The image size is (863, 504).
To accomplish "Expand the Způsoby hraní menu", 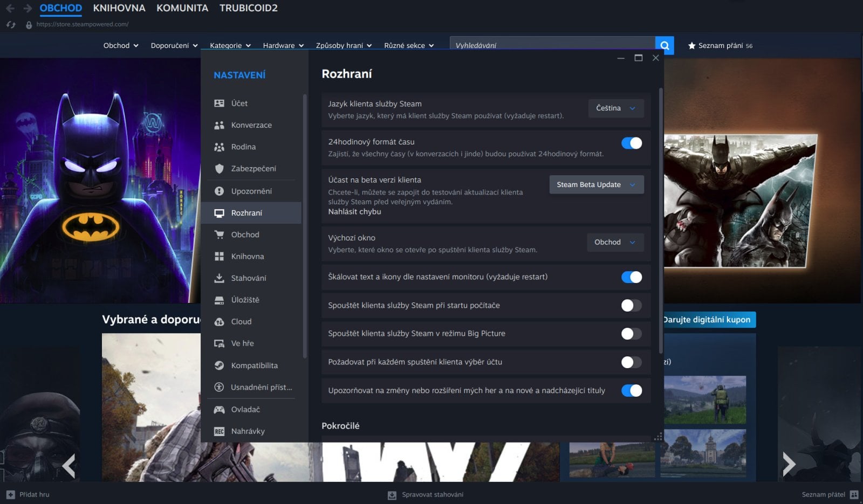I will [x=344, y=46].
